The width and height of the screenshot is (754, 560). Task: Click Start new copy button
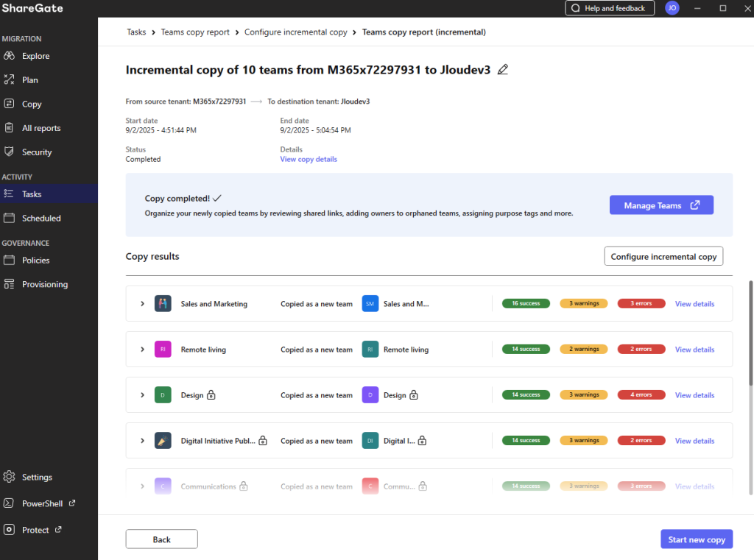(697, 539)
